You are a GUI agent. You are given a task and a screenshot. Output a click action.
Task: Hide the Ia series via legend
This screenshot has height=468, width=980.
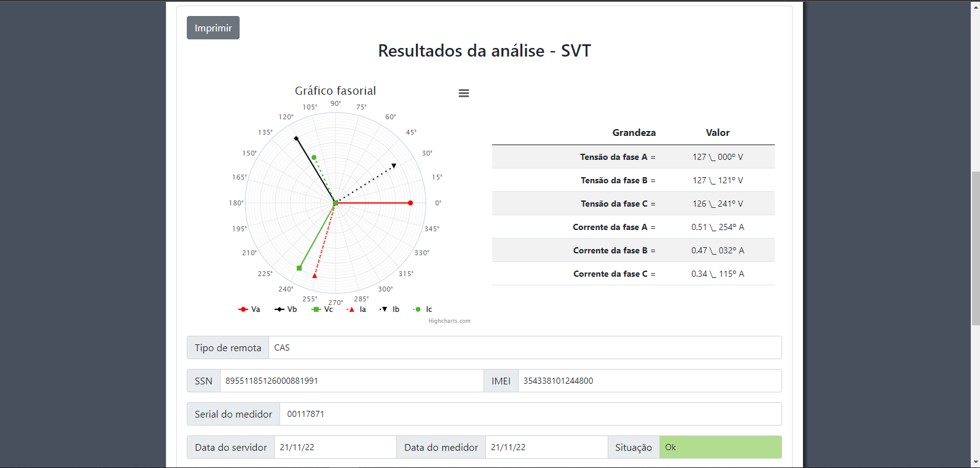[x=357, y=309]
